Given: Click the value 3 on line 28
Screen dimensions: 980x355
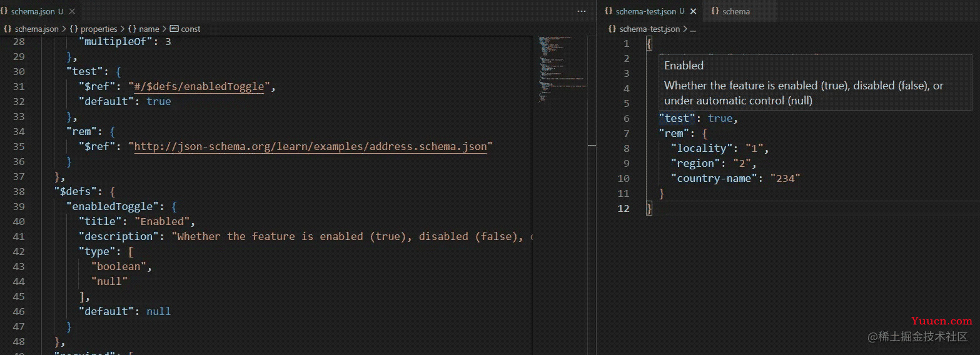Looking at the screenshot, I should 168,42.
